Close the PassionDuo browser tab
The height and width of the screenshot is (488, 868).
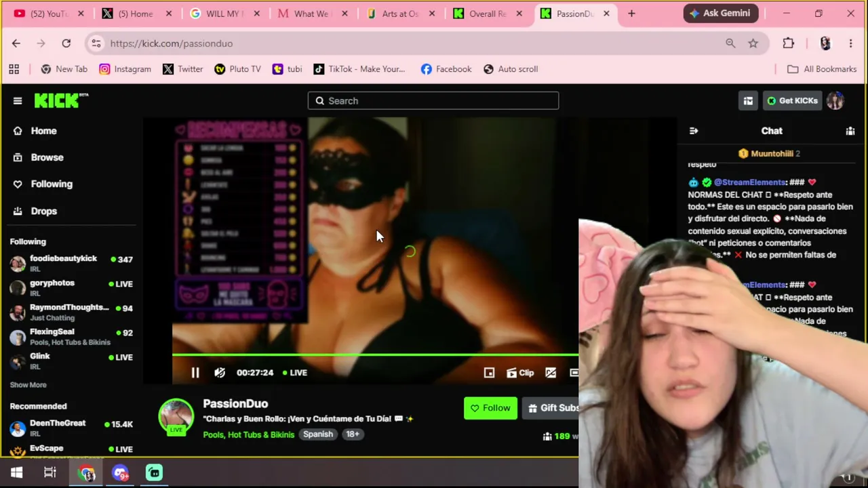click(606, 14)
